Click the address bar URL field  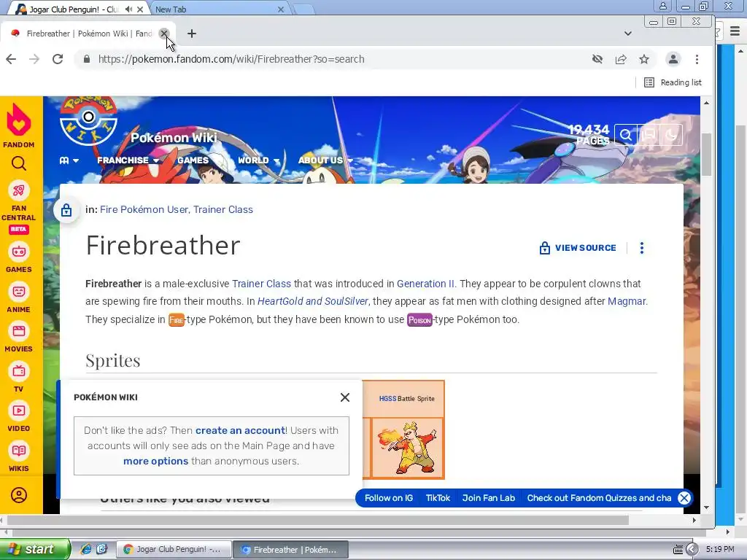333,59
